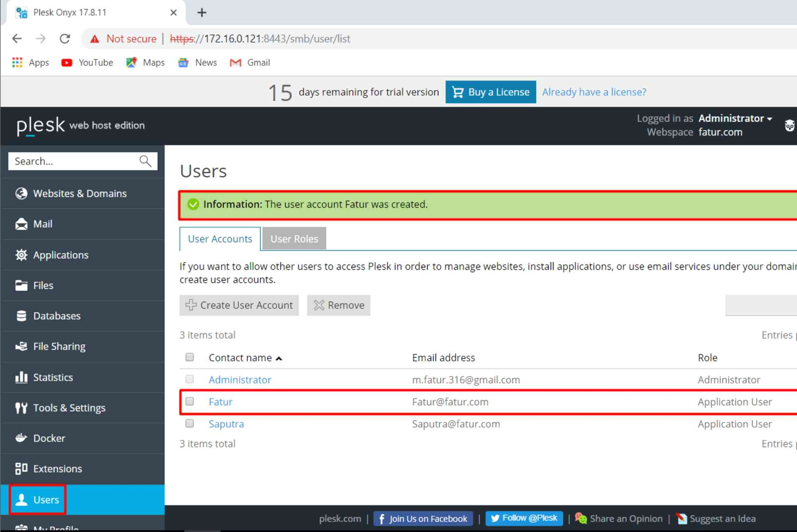Select all users with the header checkbox
The width and height of the screenshot is (797, 532).
click(x=190, y=357)
